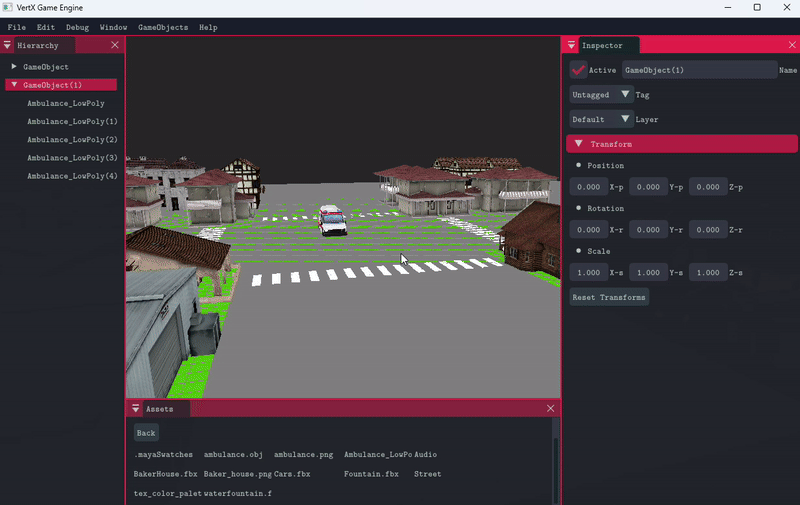Click the ambulance in the scene viewport
This screenshot has height=505, width=800.
click(x=332, y=220)
